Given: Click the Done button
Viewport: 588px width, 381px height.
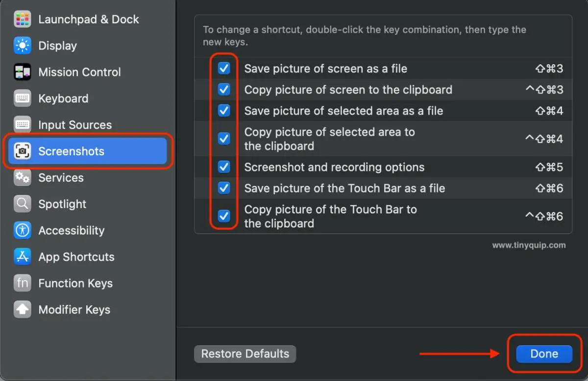Looking at the screenshot, I should pyautogui.click(x=544, y=354).
